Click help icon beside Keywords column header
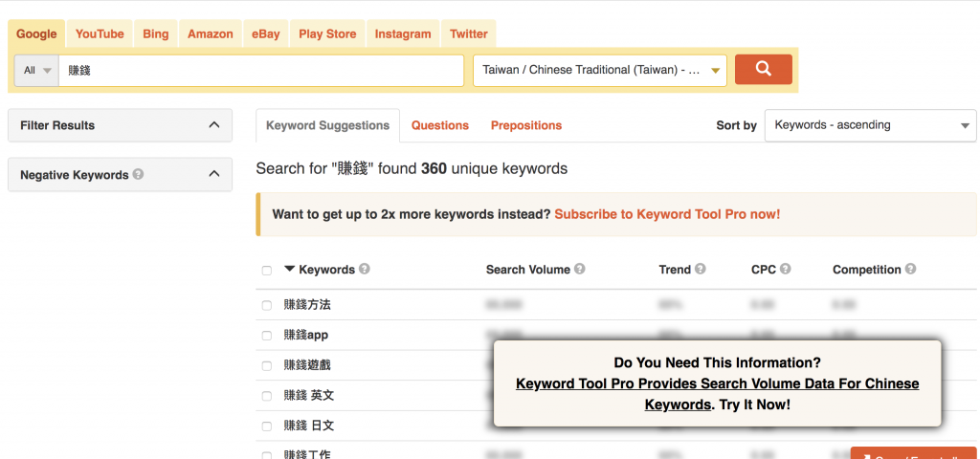 click(365, 270)
